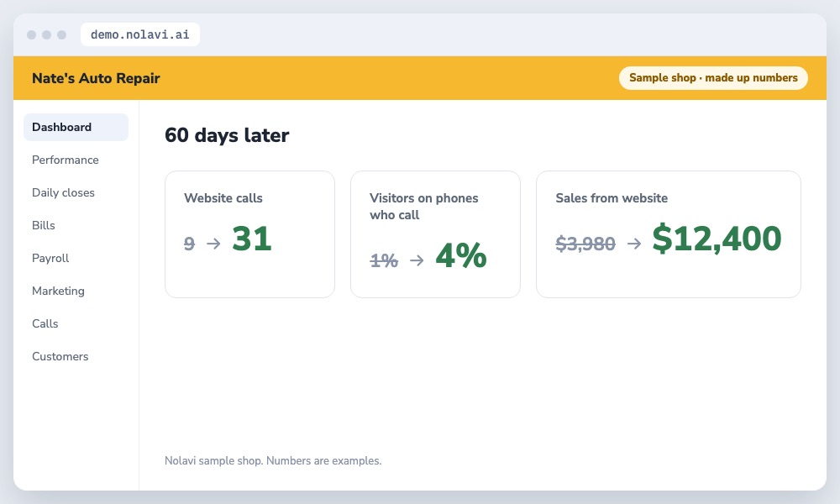Open the Dashboard sidebar item
840x504 pixels.
point(76,127)
